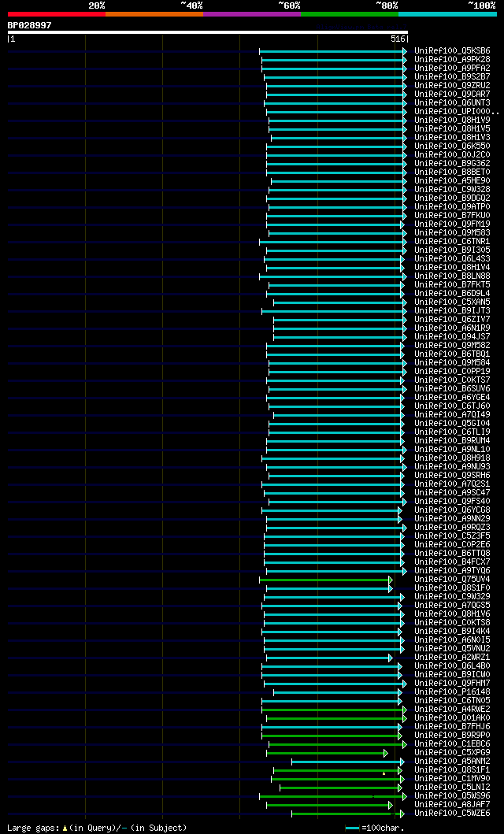Image resolution: width=504 pixels, height=834 pixels.
Task: Select hit label UniRef100_C5XAN5
Action: (453, 302)
